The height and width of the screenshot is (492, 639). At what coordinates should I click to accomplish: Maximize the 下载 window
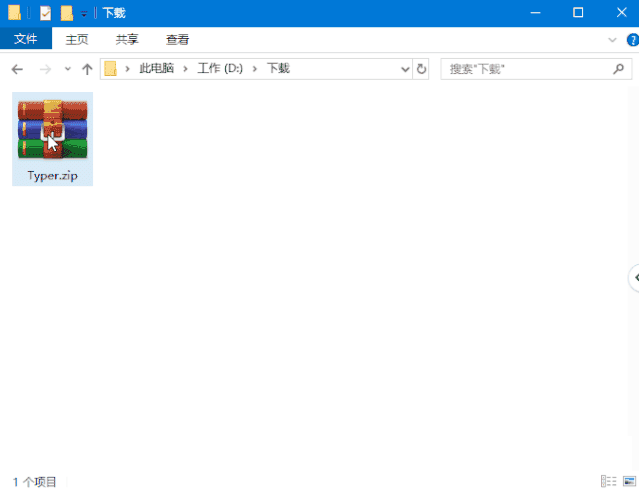pyautogui.click(x=578, y=13)
